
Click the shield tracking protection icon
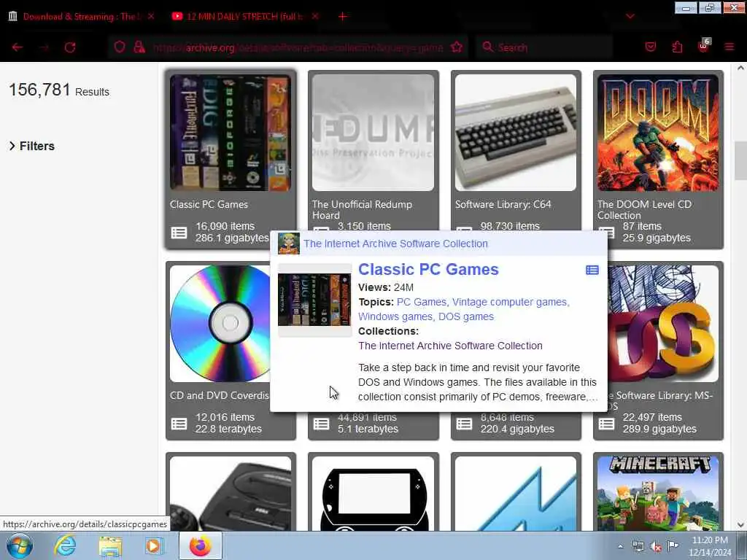120,47
